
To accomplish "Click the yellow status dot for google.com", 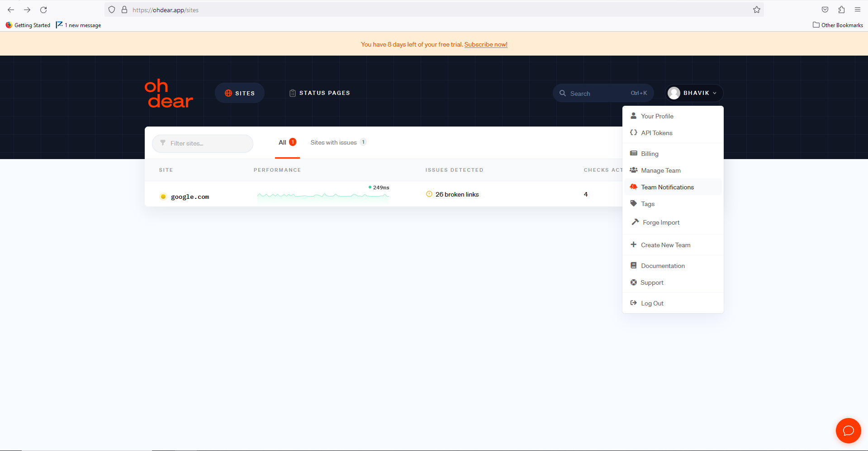I will [163, 197].
